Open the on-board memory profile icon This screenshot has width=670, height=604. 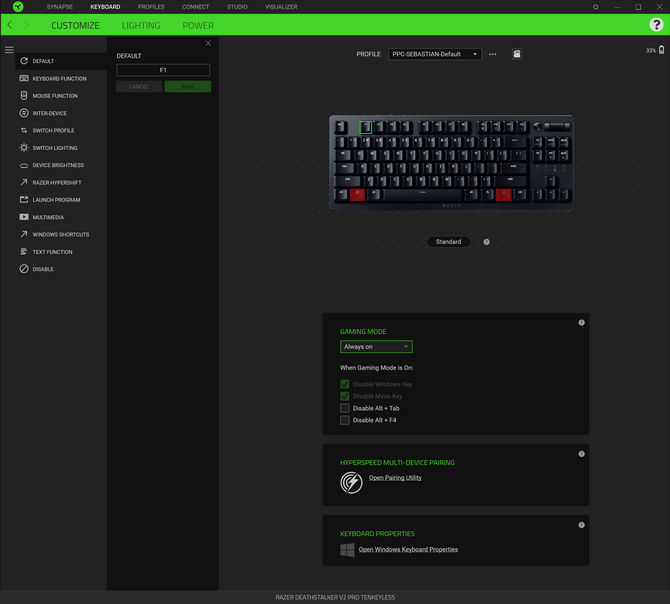517,54
